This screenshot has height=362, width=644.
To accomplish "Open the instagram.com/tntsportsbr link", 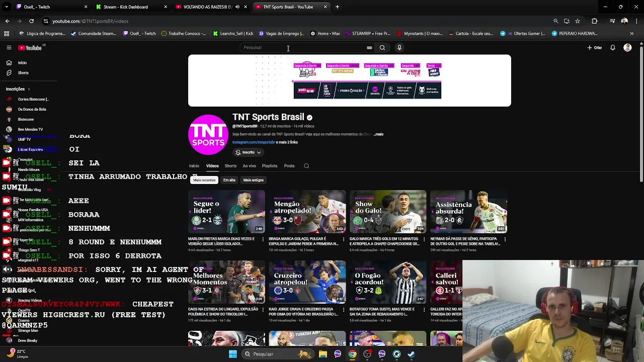I will tap(254, 142).
